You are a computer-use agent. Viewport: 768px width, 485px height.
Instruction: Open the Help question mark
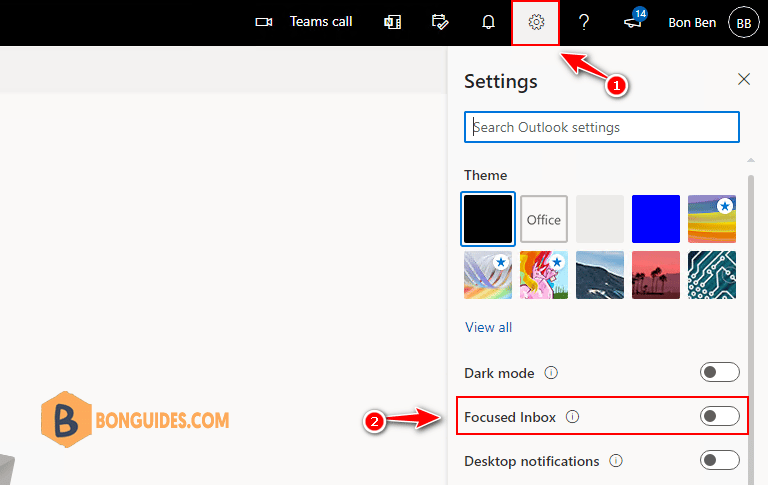[x=583, y=22]
